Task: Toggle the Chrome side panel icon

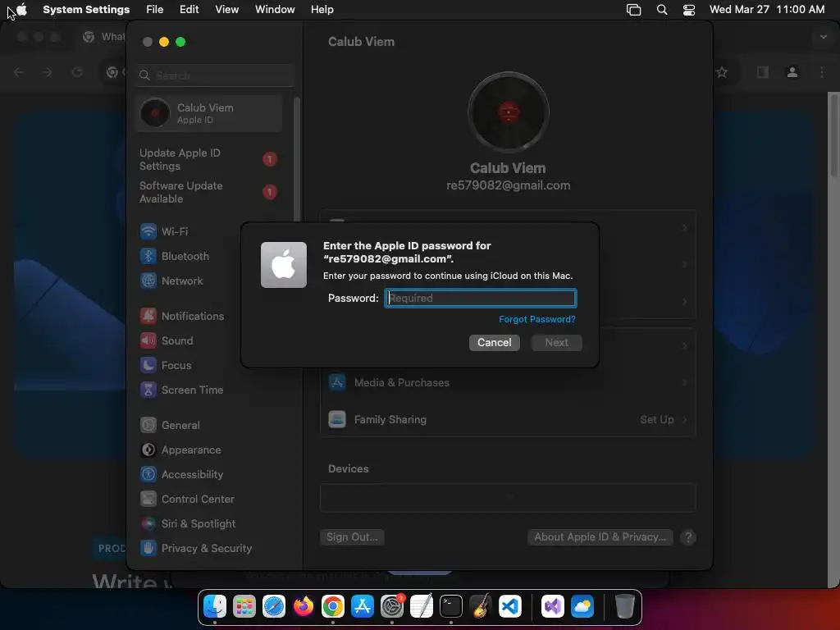Action: (x=763, y=72)
